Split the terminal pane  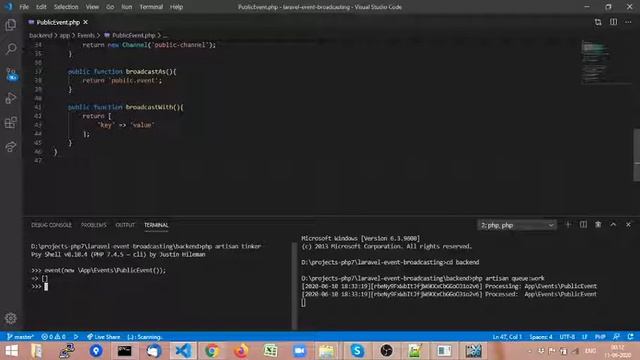tap(583, 224)
